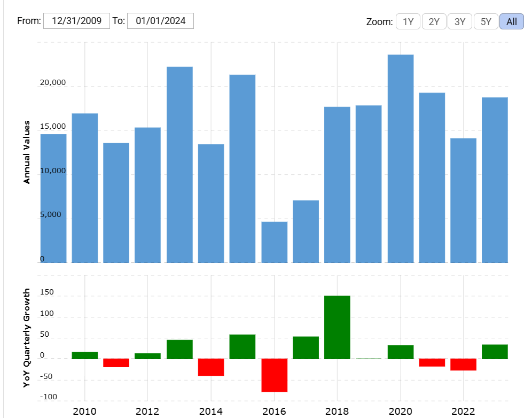
Task: Choose the All zoom option
Action: 511,22
